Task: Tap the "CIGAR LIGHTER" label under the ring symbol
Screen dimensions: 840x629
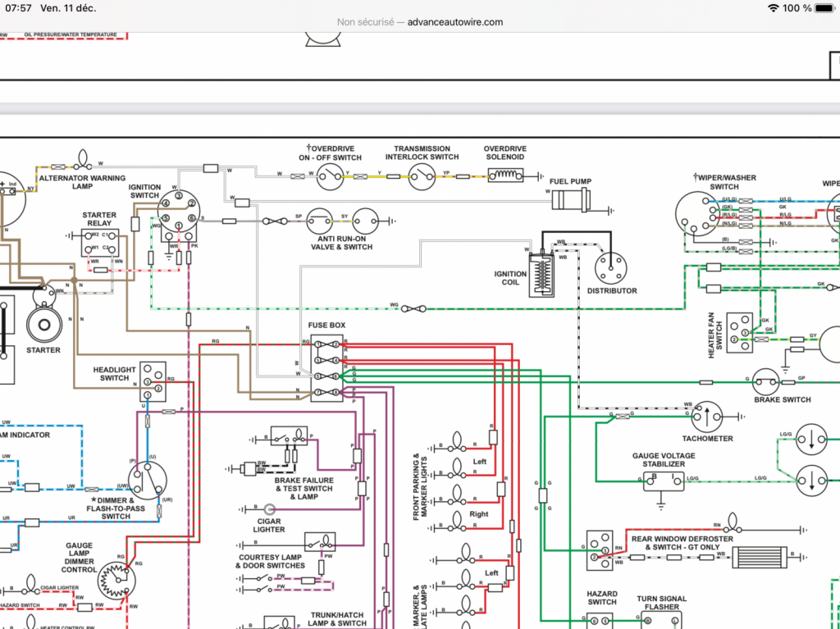Action: (x=269, y=525)
